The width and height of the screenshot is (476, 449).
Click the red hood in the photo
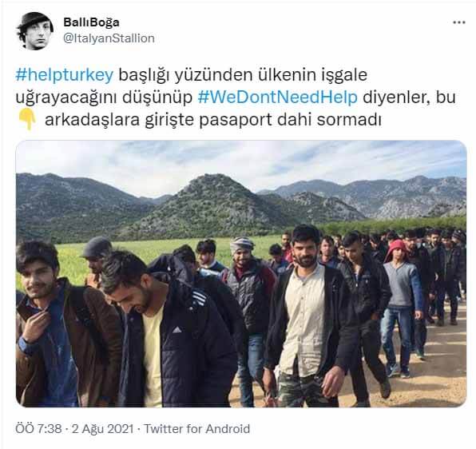(398, 248)
